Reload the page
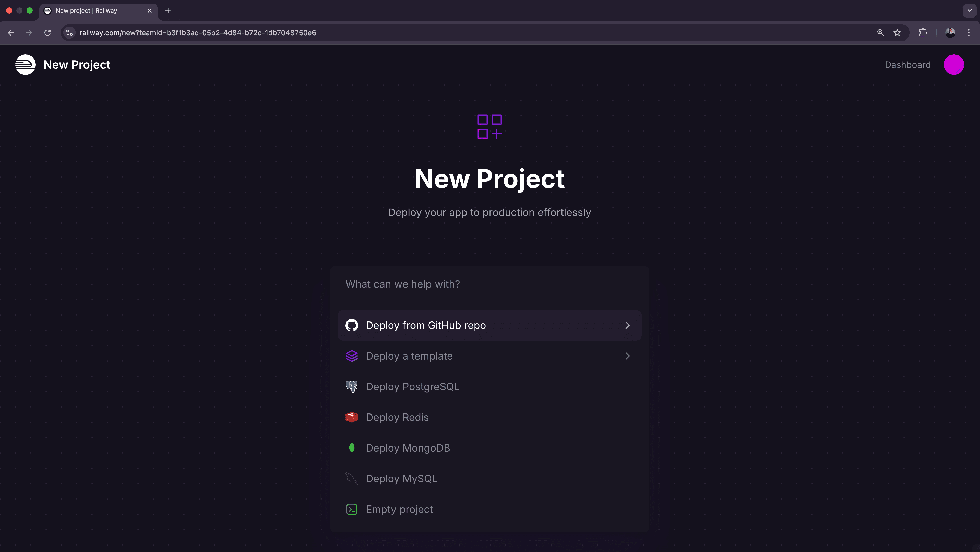 (47, 33)
